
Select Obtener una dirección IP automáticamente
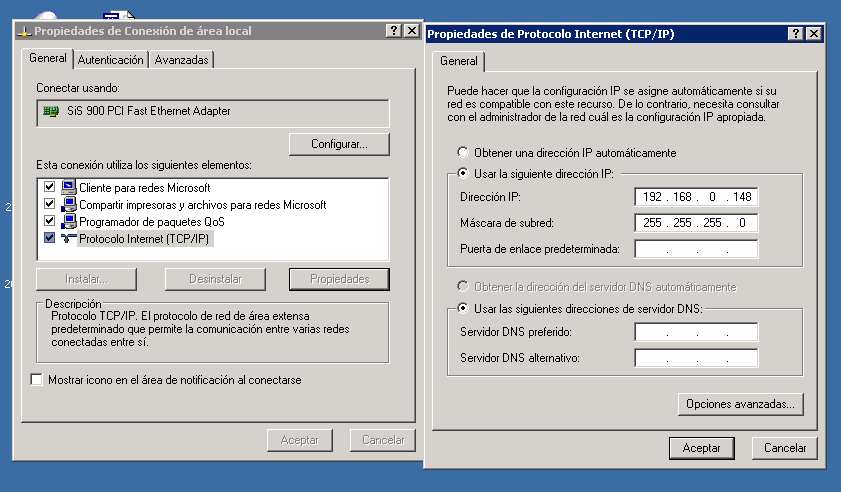[462, 152]
